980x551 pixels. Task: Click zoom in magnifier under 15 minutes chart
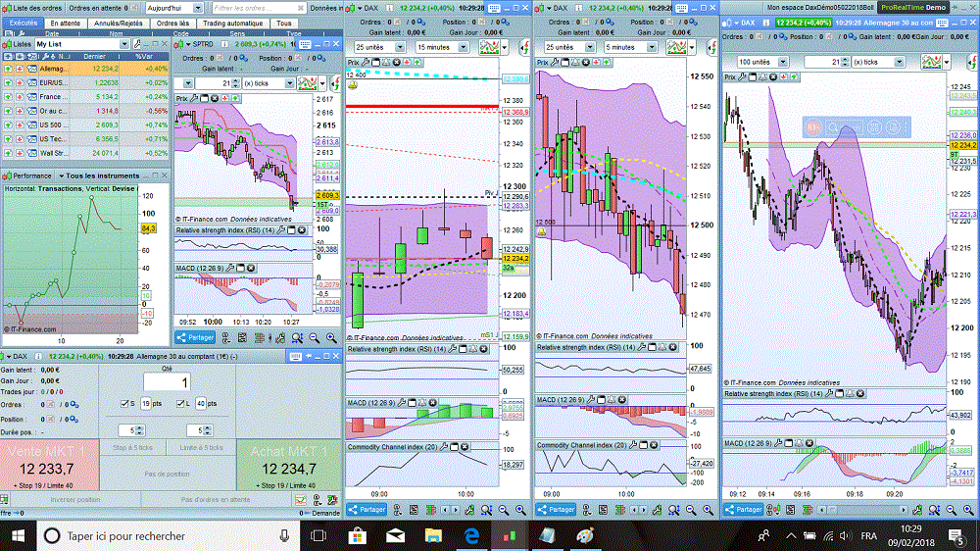click(520, 511)
